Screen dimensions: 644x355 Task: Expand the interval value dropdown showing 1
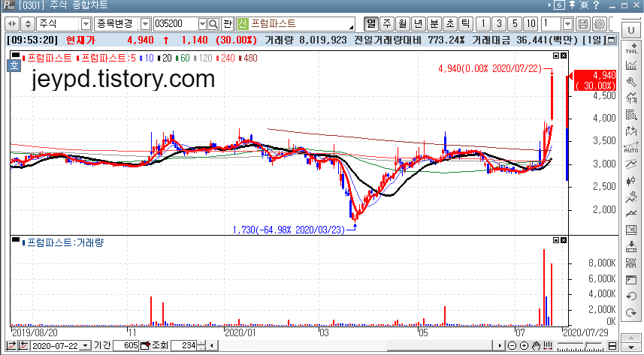[x=567, y=24]
